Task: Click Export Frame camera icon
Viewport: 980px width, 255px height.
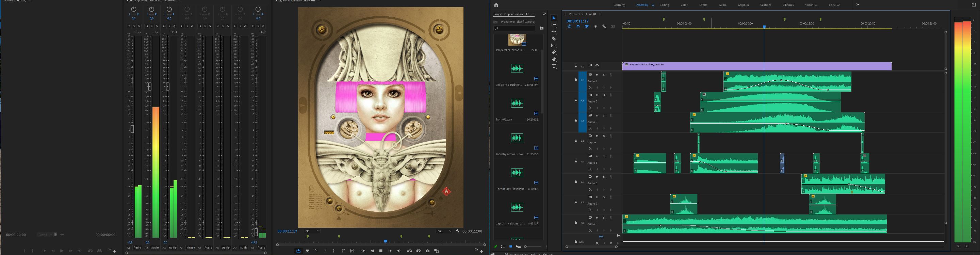Action: (428, 251)
